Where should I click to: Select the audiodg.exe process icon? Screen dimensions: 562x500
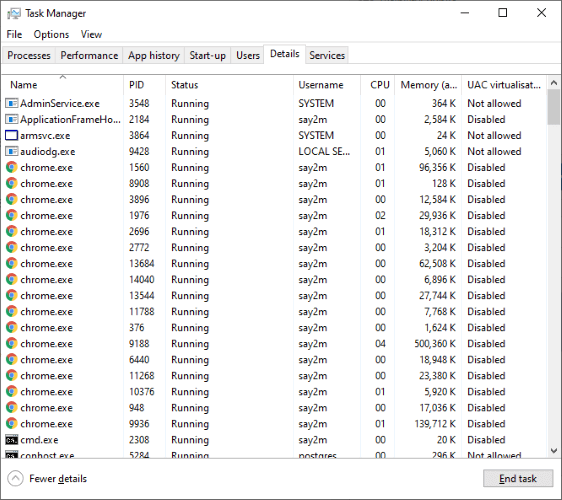coord(11,152)
